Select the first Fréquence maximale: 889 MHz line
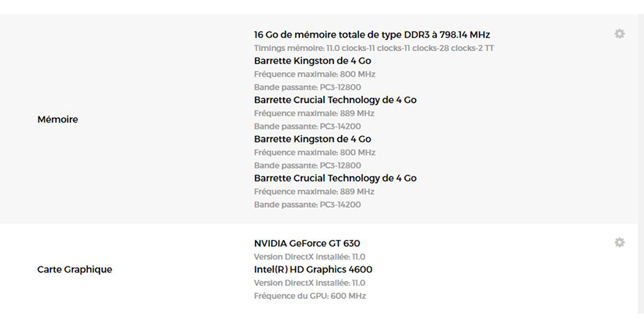 coord(314,113)
